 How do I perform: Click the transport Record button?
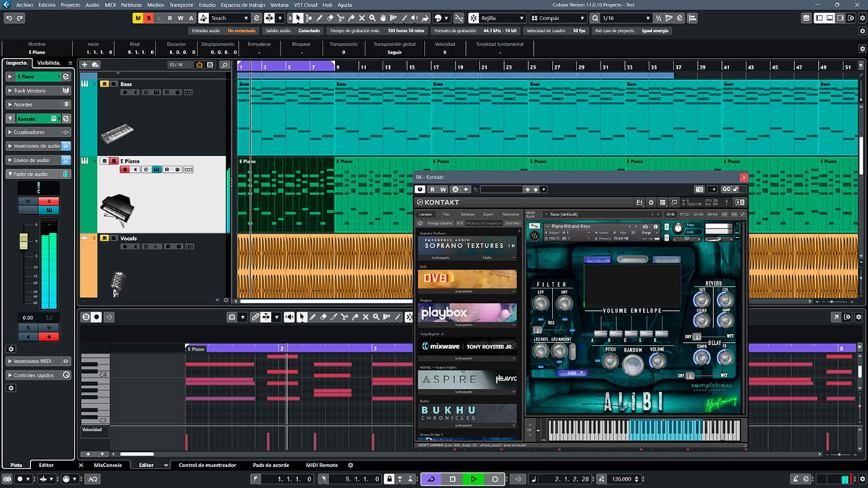point(495,479)
